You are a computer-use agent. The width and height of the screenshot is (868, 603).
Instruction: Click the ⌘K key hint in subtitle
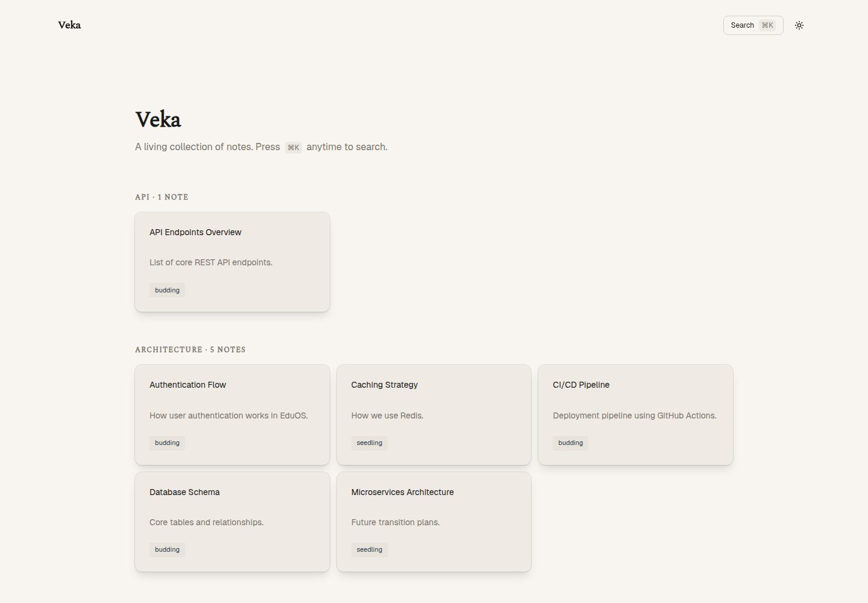pos(293,148)
